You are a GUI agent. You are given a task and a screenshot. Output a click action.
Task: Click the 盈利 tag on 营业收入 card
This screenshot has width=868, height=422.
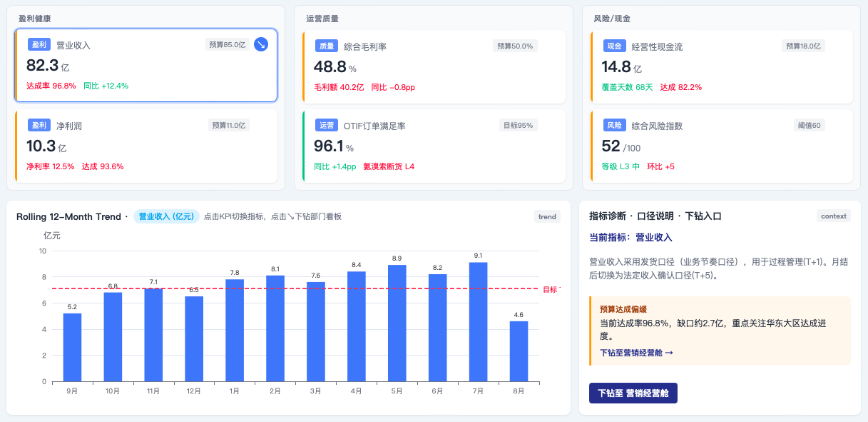click(x=39, y=45)
